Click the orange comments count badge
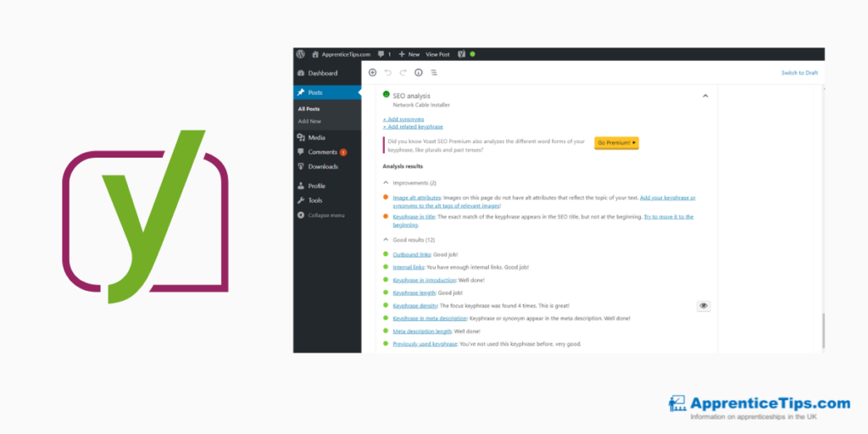 (343, 153)
